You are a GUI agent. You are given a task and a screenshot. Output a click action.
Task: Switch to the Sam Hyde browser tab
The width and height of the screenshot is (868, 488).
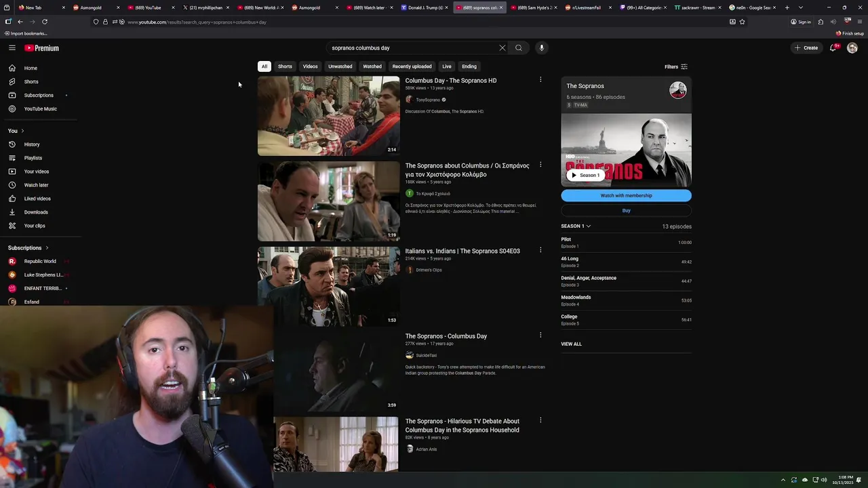click(533, 7)
